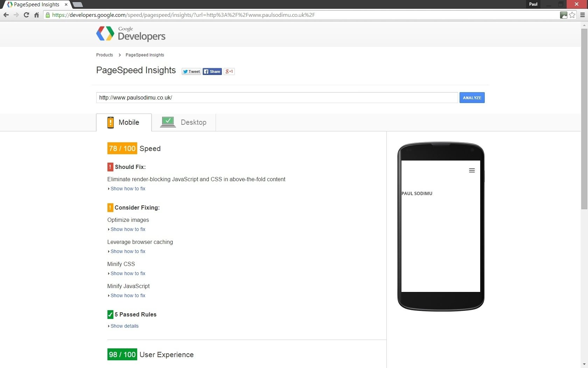Reload the page with the refresh icon
Screen dimensions: 588x368
click(x=26, y=15)
